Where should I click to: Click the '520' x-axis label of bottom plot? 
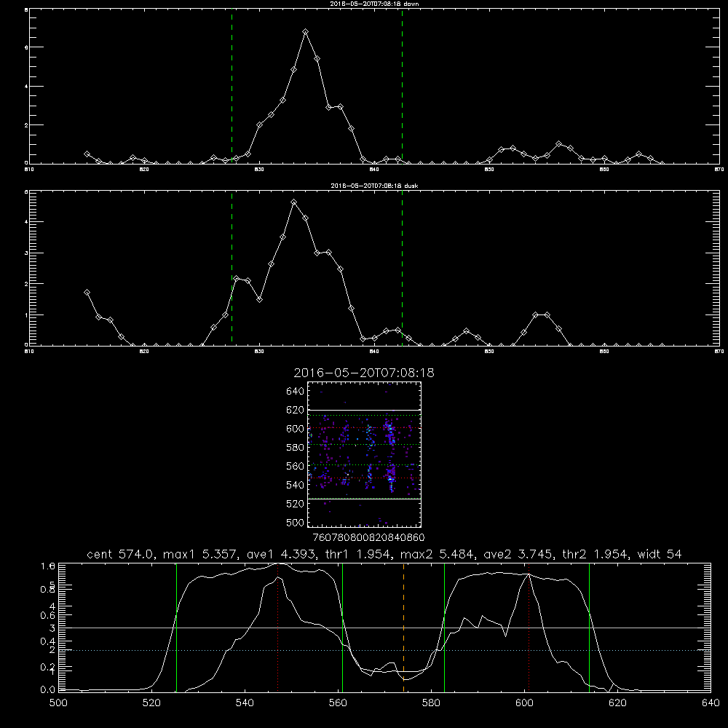click(151, 703)
